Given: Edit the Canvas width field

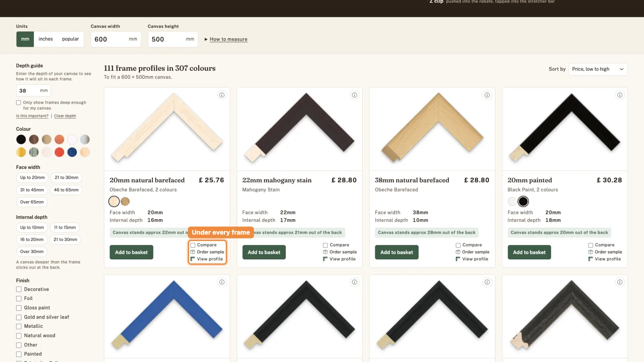Looking at the screenshot, I should [116, 39].
